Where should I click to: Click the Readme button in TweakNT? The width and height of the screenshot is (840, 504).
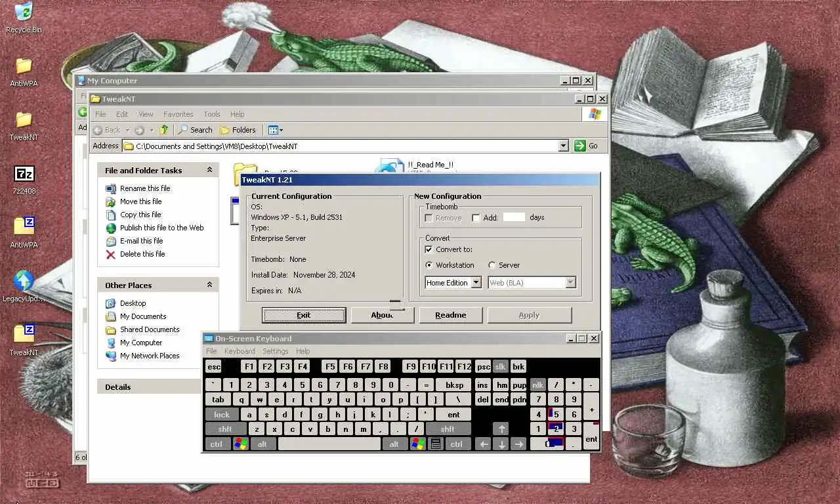click(451, 315)
